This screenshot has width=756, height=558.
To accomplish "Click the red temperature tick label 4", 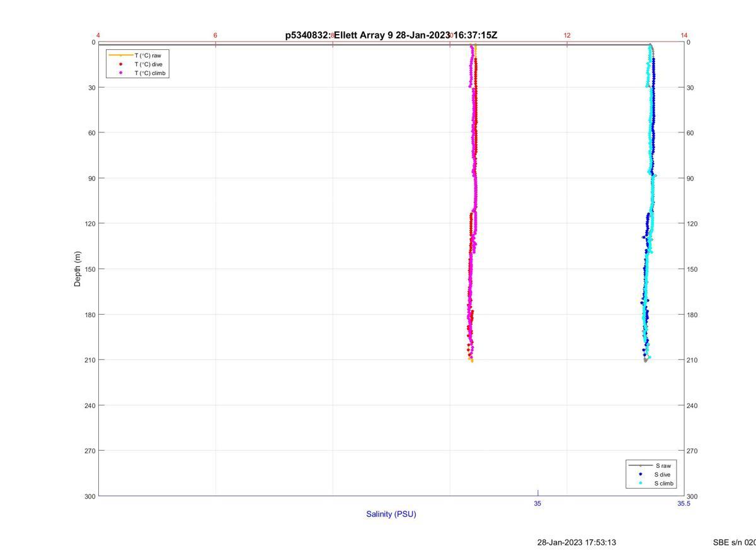I will tap(98, 35).
